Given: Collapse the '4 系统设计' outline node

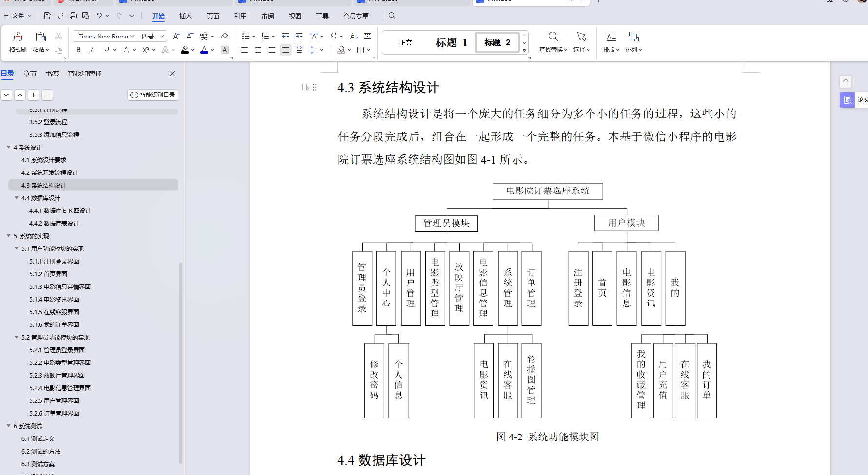Looking at the screenshot, I should [x=9, y=147].
